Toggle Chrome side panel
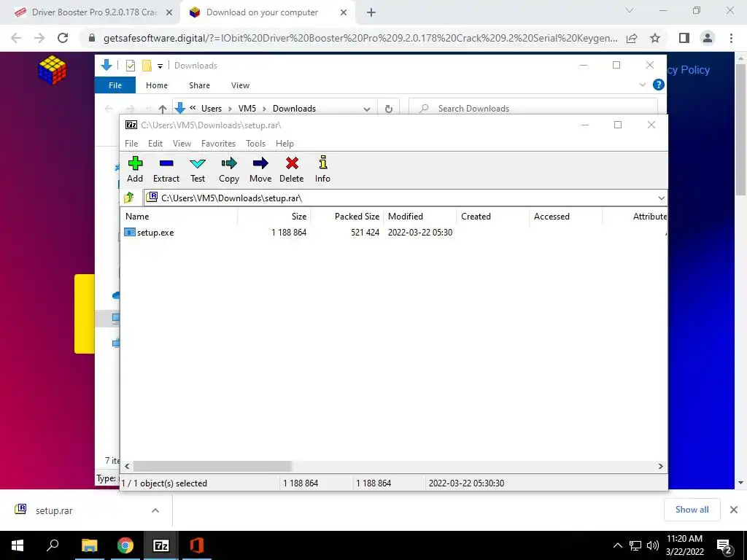 point(684,38)
